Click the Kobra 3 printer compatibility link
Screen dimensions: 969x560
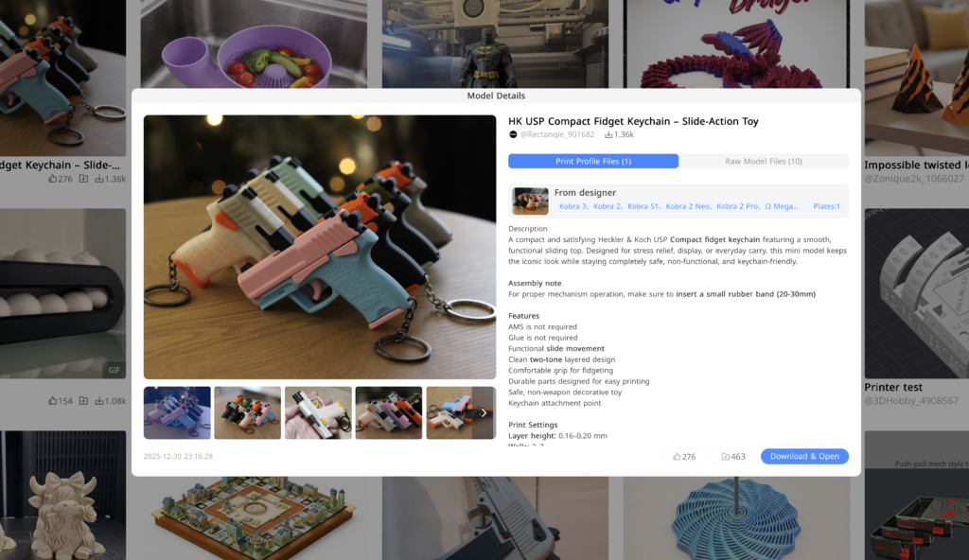[x=573, y=206]
